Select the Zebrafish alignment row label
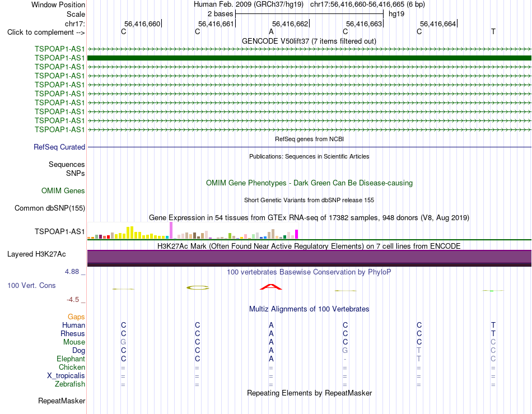Viewport: 532px width, 414px height. 70,384
